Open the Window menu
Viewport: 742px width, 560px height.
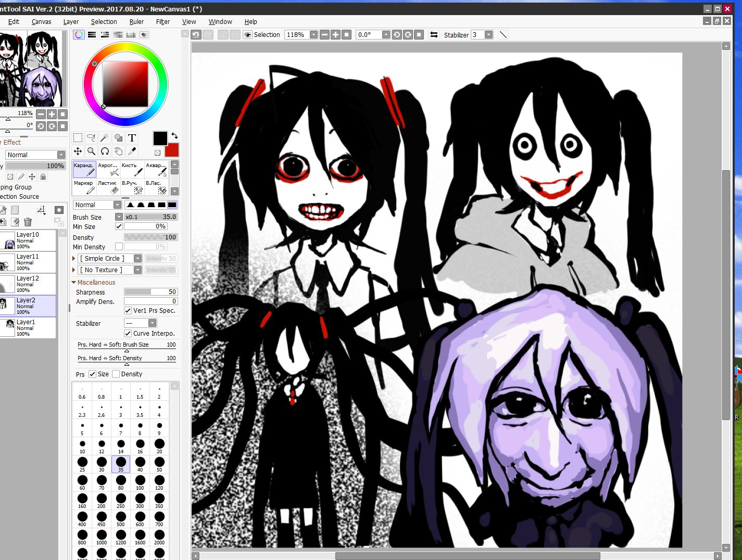click(220, 21)
